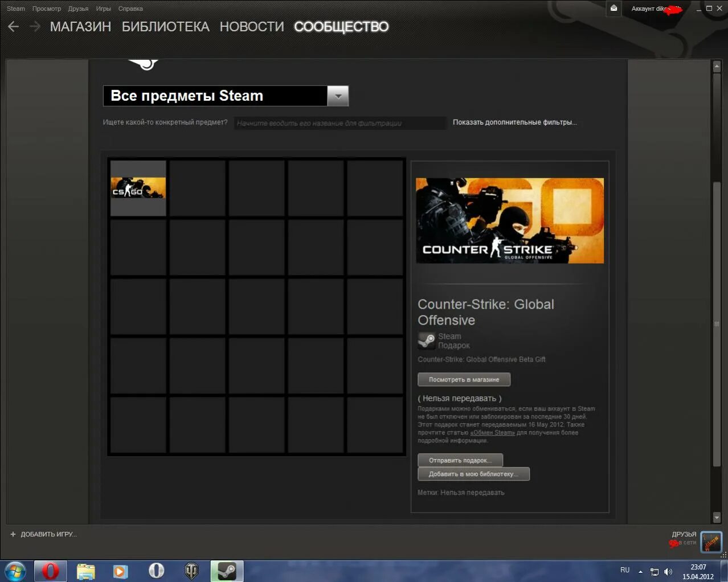Open the Просмотр menu
Image resolution: width=728 pixels, height=582 pixels.
click(47, 9)
